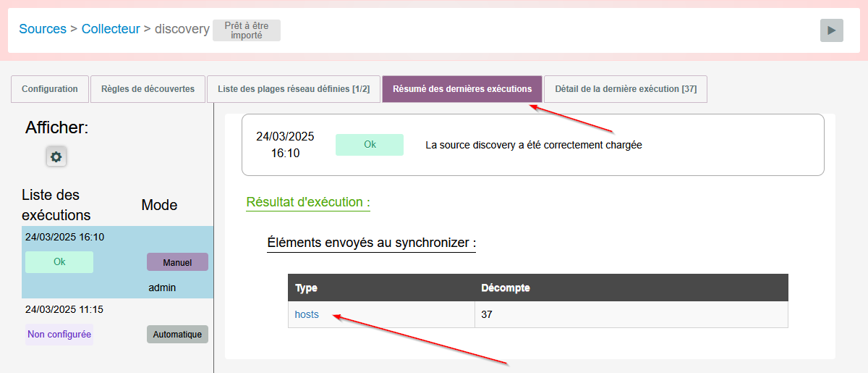868x373 pixels.
Task: Click the discovery breadcrumb item
Action: click(182, 30)
